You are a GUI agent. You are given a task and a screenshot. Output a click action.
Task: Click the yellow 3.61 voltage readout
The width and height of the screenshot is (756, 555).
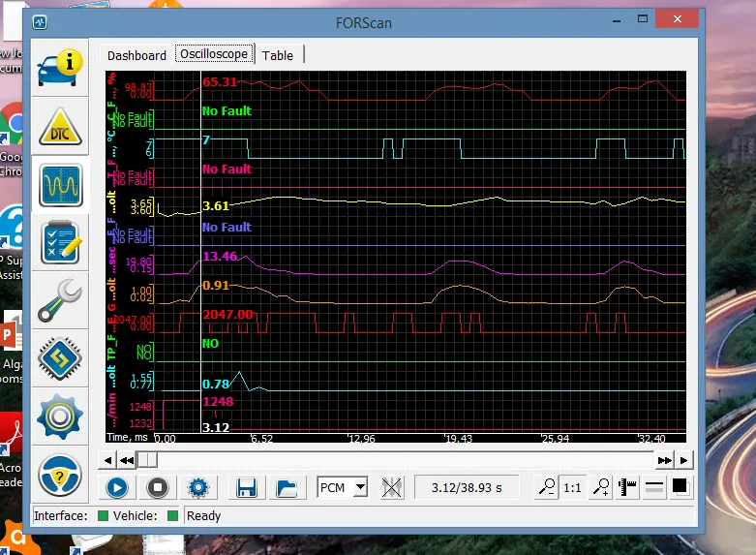(x=216, y=206)
